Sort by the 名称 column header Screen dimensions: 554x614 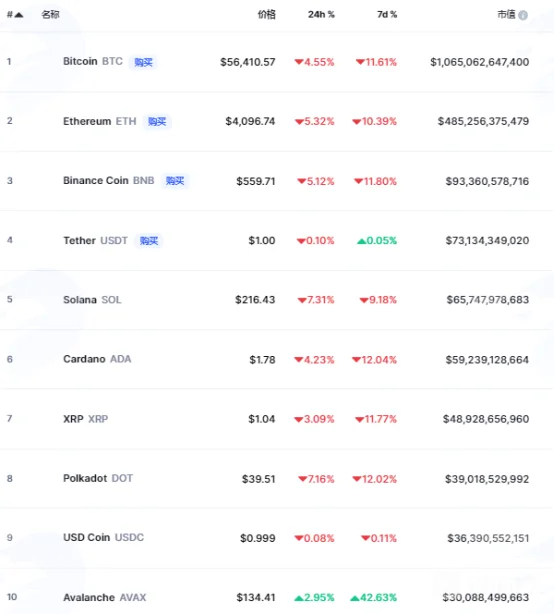[x=51, y=14]
